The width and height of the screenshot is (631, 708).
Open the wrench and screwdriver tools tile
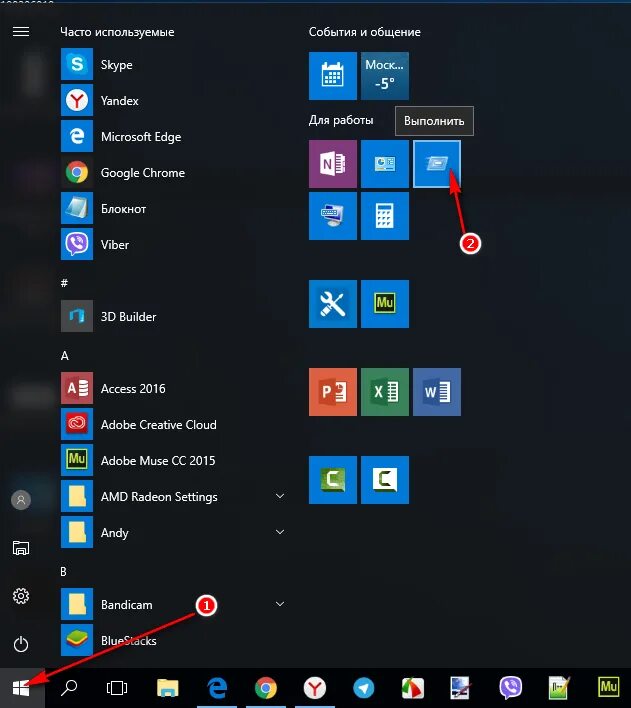click(x=333, y=304)
